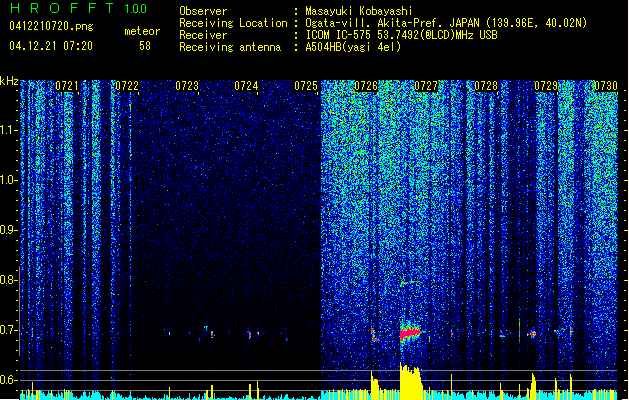
Task: Click the HROFFT 1.0.0 title text
Action: pyautogui.click(x=78, y=8)
